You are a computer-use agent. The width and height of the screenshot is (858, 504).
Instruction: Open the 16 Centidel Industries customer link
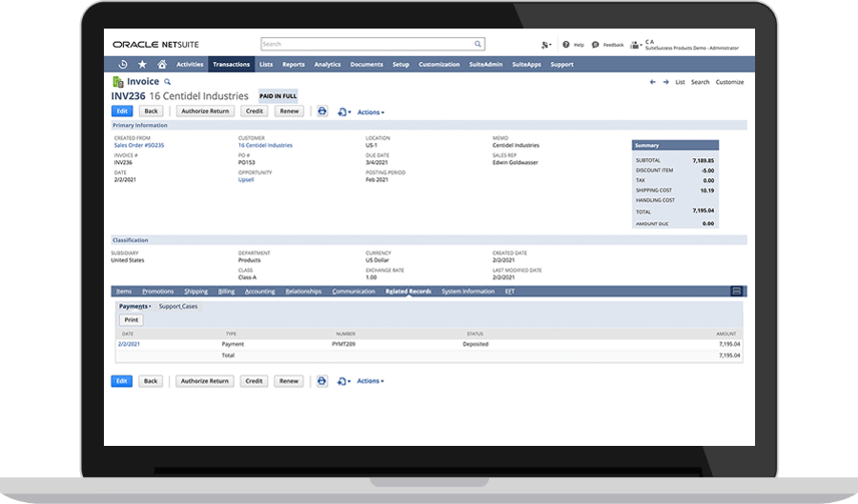[x=265, y=146]
